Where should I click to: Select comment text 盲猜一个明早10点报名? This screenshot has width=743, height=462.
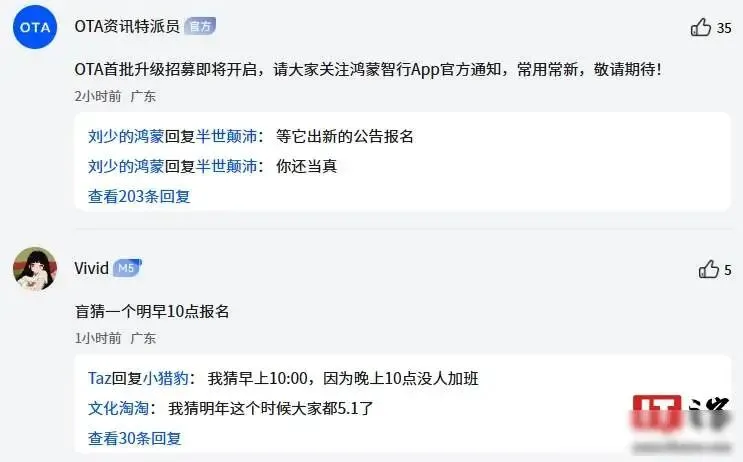click(152, 311)
